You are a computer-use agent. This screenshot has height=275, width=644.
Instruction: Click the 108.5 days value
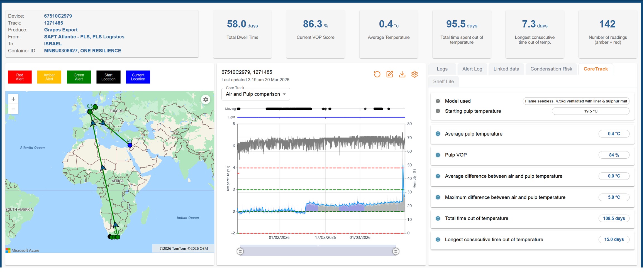pyautogui.click(x=614, y=218)
